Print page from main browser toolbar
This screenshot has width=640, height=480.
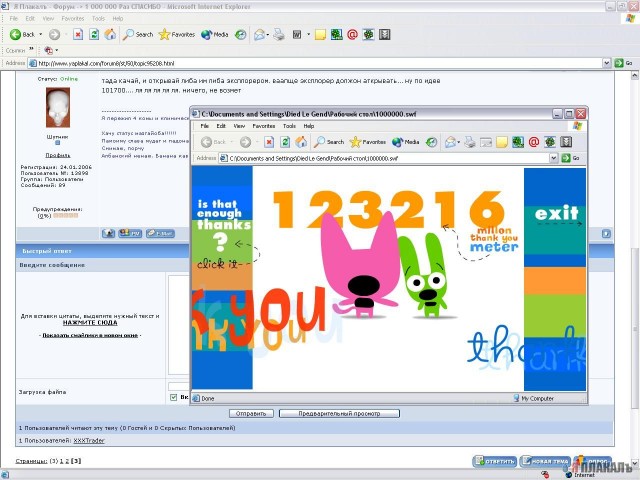279,35
